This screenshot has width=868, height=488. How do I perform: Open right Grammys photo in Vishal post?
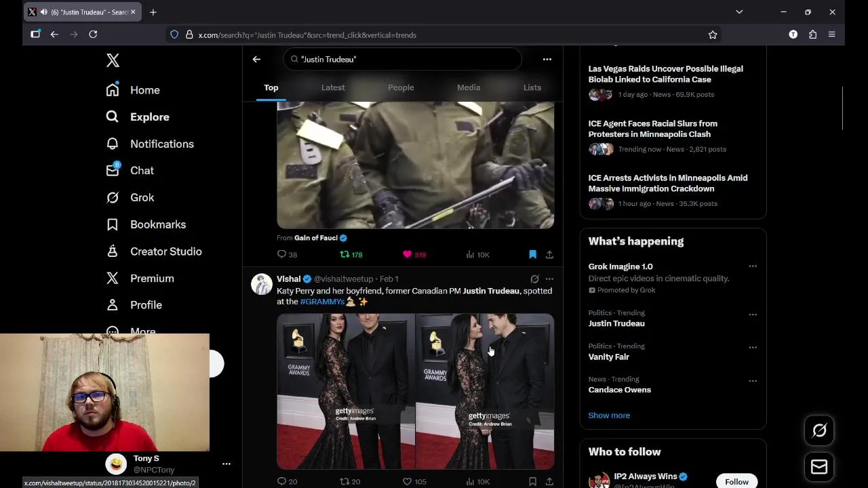point(485,391)
